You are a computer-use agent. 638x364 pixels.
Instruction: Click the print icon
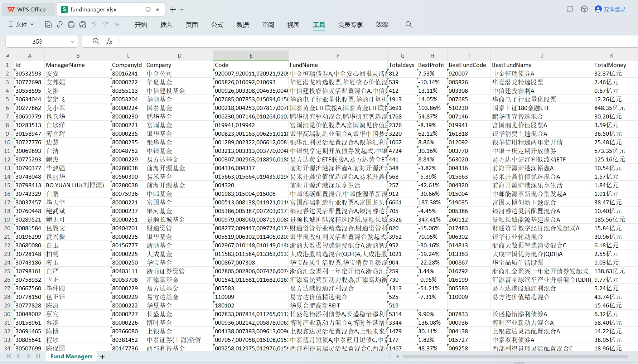71,24
